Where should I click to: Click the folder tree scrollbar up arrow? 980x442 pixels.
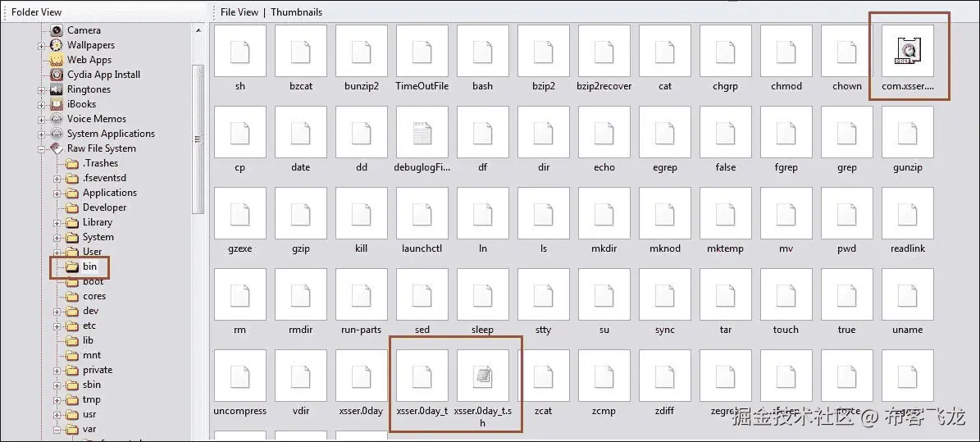click(198, 30)
